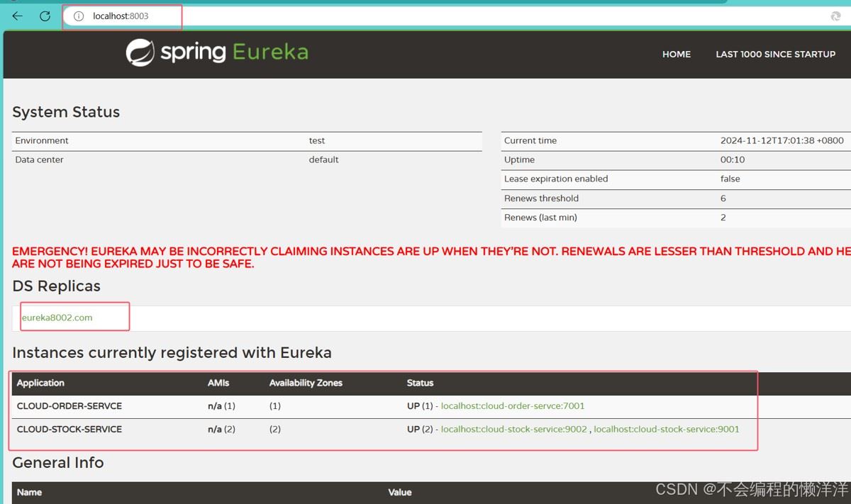
Task: Select the CLOUD-ORDER-SERVCE application cell
Action: pos(69,406)
